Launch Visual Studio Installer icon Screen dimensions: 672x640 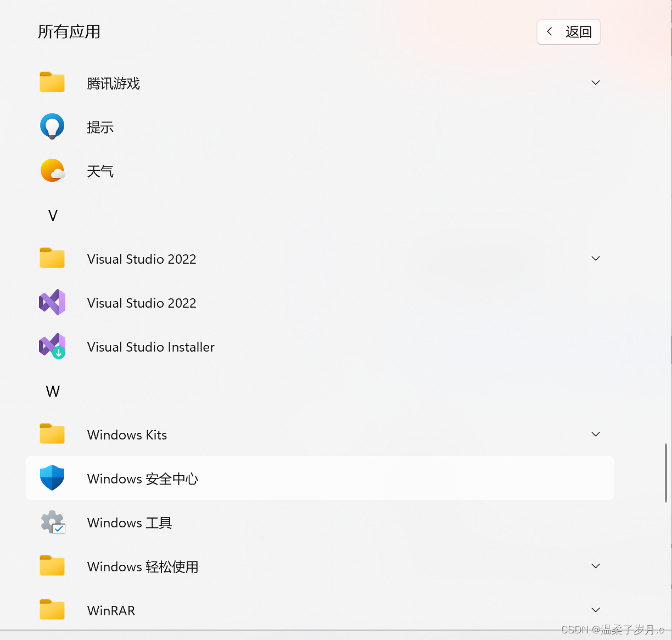point(52,347)
